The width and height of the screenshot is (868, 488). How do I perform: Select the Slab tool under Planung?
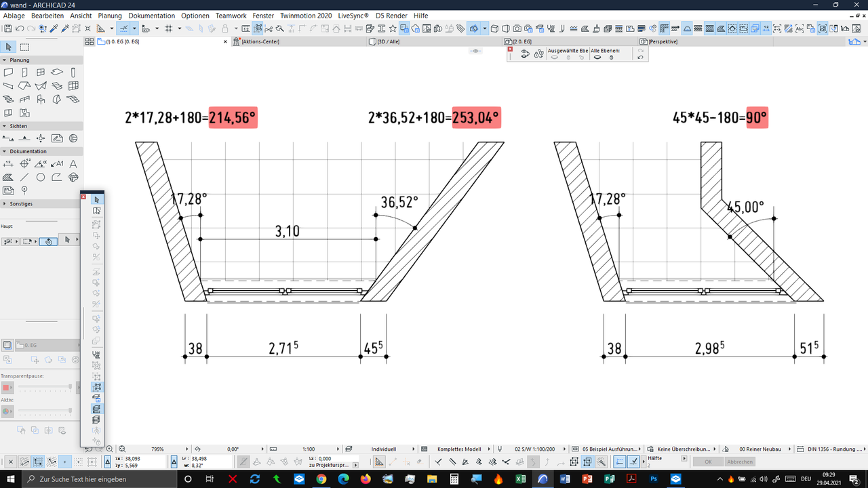57,73
